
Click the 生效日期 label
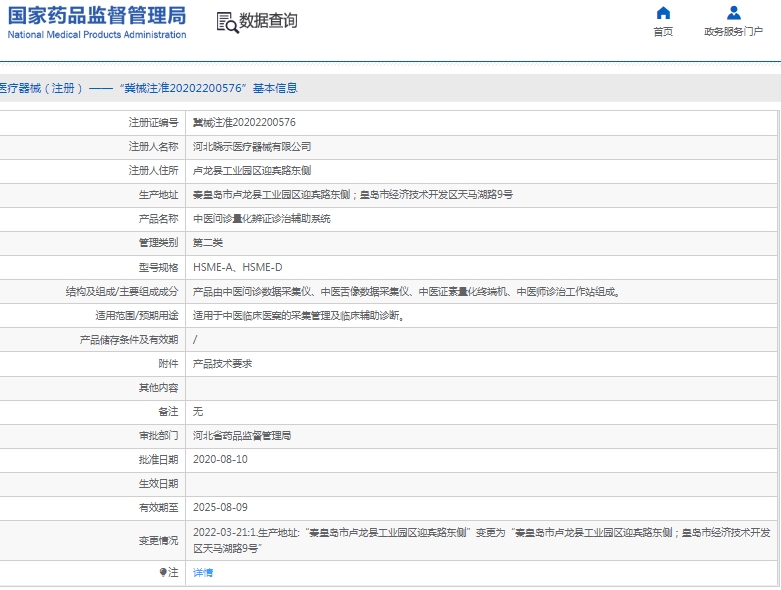[158, 483]
